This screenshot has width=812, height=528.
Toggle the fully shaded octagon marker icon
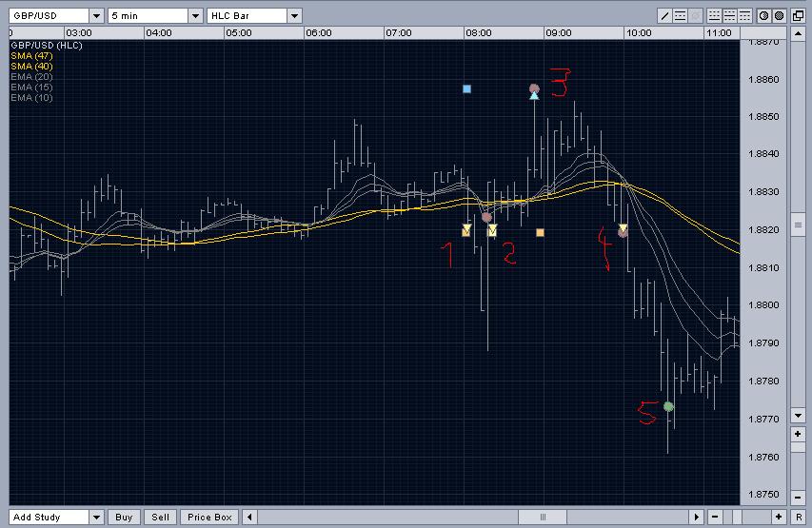click(780, 15)
